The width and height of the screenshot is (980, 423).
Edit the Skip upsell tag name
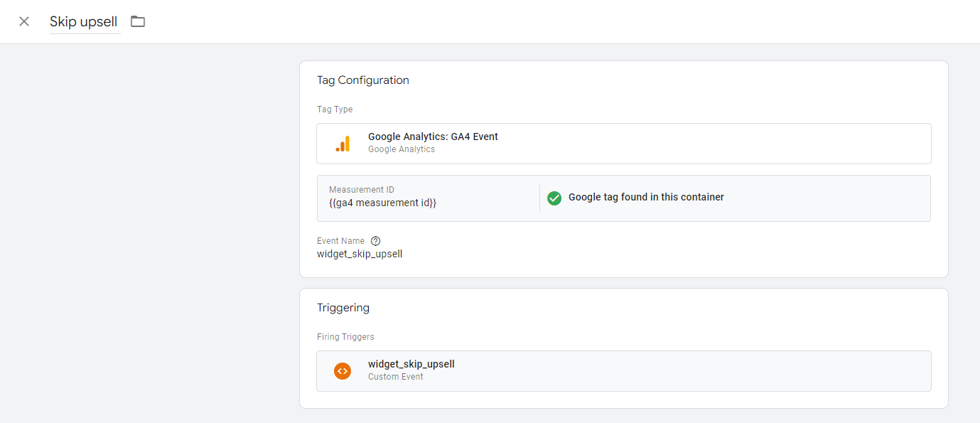pos(85,22)
